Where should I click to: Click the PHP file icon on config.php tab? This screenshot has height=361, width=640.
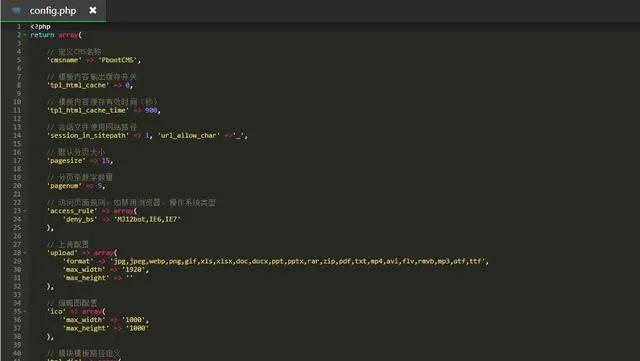pyautogui.click(x=16, y=10)
